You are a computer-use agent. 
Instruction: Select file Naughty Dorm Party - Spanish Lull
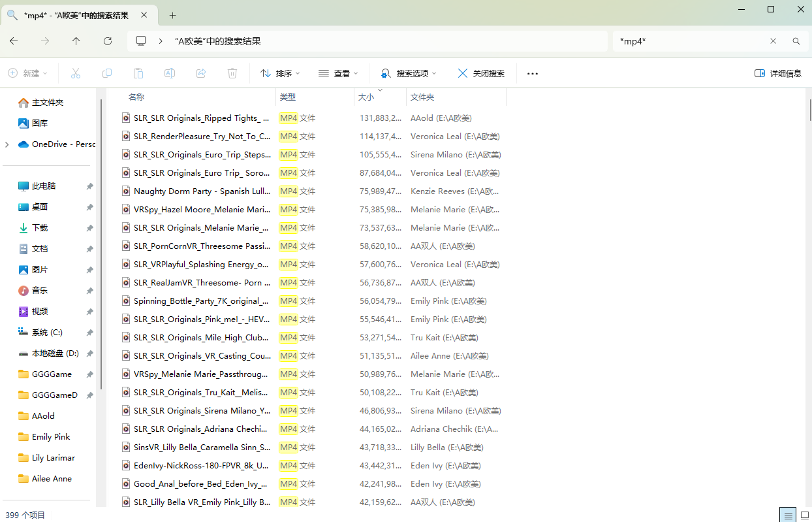(202, 191)
